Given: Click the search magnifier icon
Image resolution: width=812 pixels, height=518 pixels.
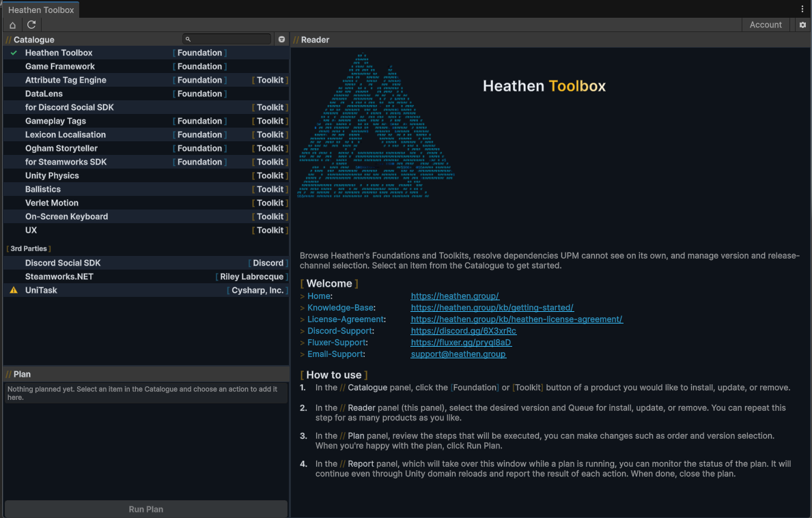Looking at the screenshot, I should pos(188,40).
